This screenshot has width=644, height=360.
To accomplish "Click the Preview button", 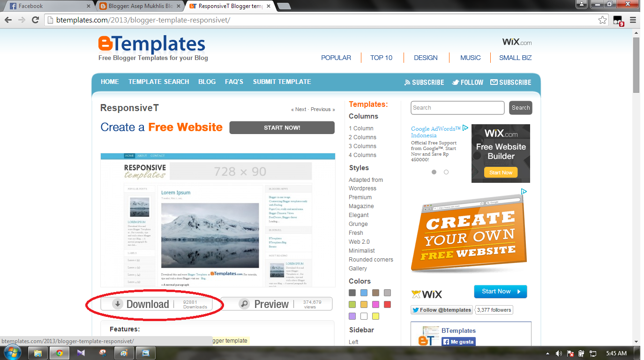I will pos(277,304).
